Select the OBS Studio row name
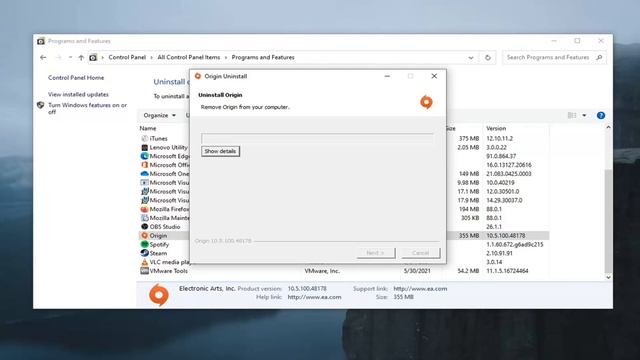Image resolution: width=640 pixels, height=360 pixels. (165, 227)
